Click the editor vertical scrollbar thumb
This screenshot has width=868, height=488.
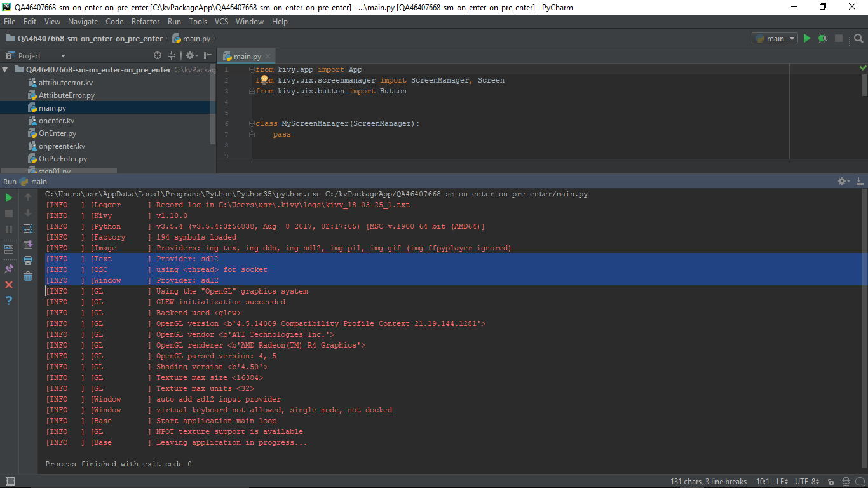click(x=865, y=85)
